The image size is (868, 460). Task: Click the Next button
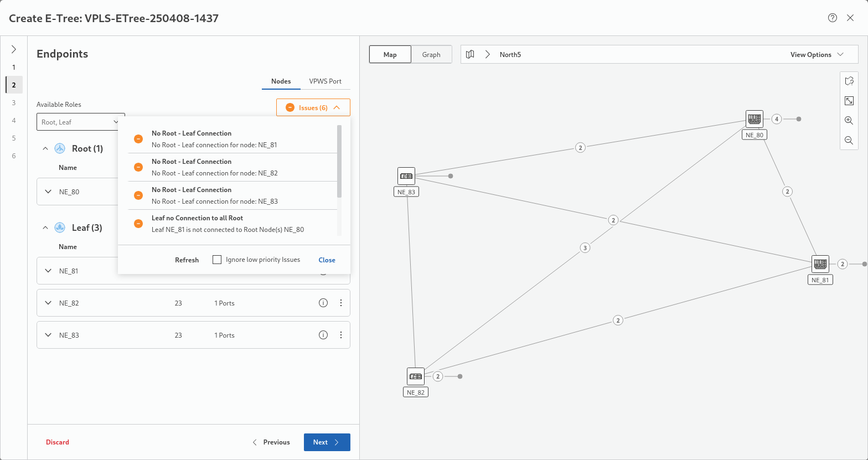327,442
